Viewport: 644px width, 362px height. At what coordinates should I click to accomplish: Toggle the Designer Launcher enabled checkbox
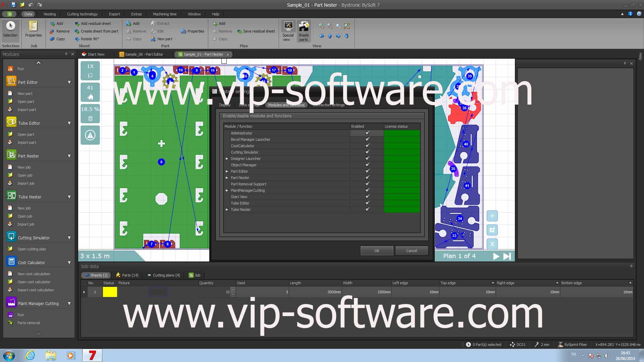click(367, 158)
